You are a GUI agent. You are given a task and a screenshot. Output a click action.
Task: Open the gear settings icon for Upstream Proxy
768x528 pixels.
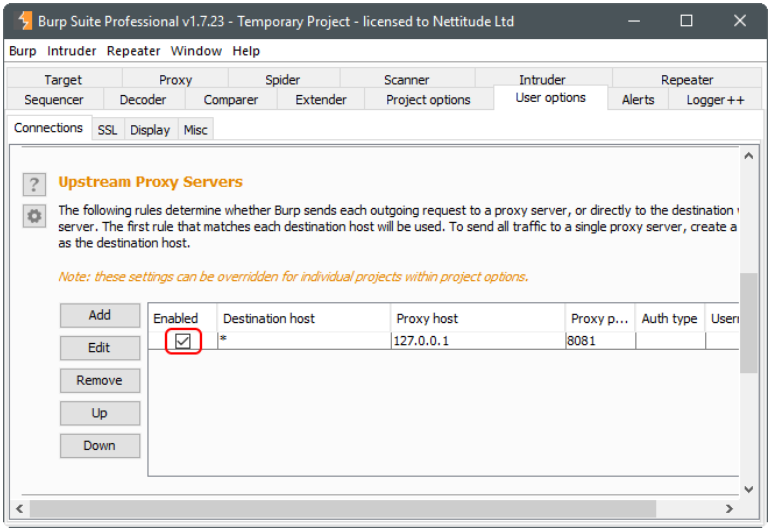(35, 216)
